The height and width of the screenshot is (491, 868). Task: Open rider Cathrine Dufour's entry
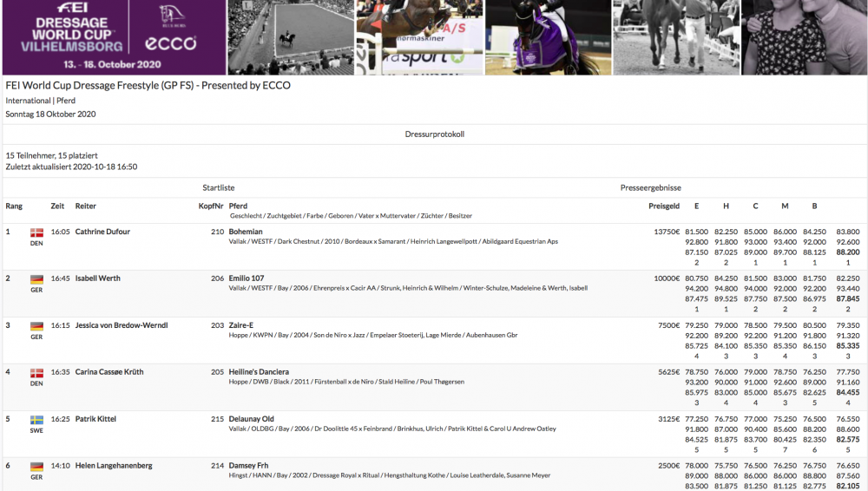click(x=102, y=232)
